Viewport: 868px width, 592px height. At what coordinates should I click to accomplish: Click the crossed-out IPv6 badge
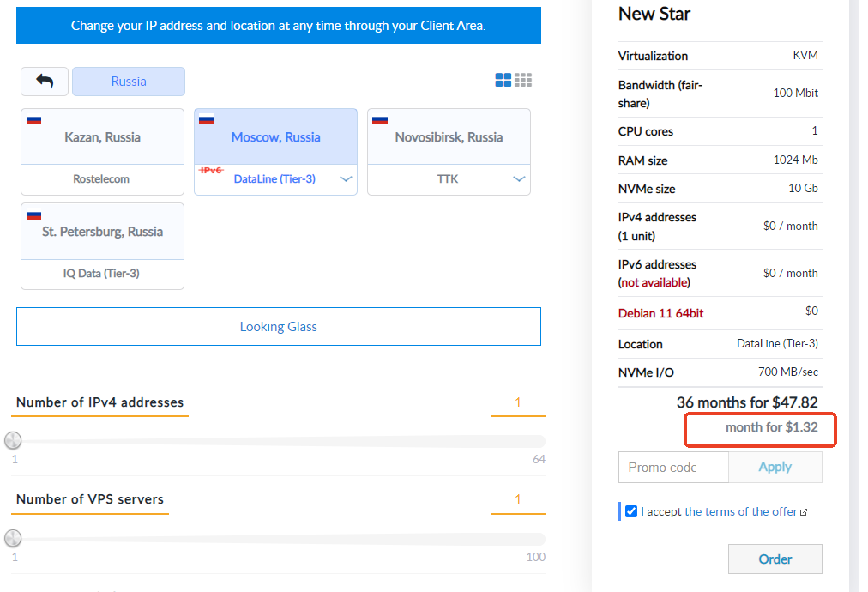pyautogui.click(x=211, y=171)
